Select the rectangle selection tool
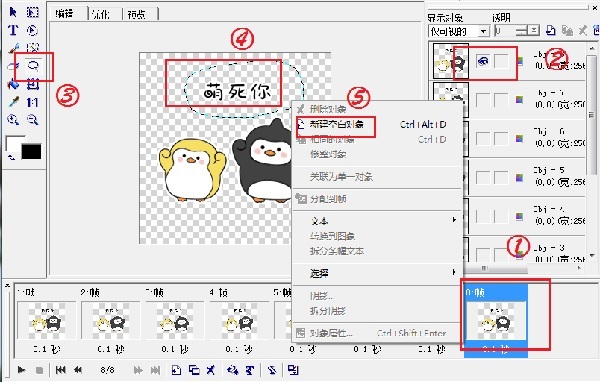This screenshot has height=382, width=600. pos(33,12)
